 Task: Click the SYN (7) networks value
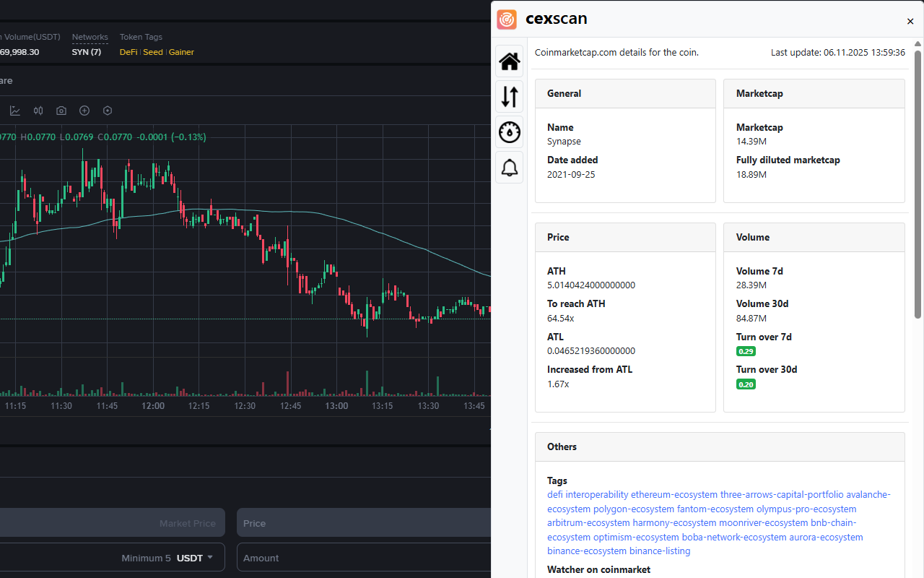(x=87, y=52)
